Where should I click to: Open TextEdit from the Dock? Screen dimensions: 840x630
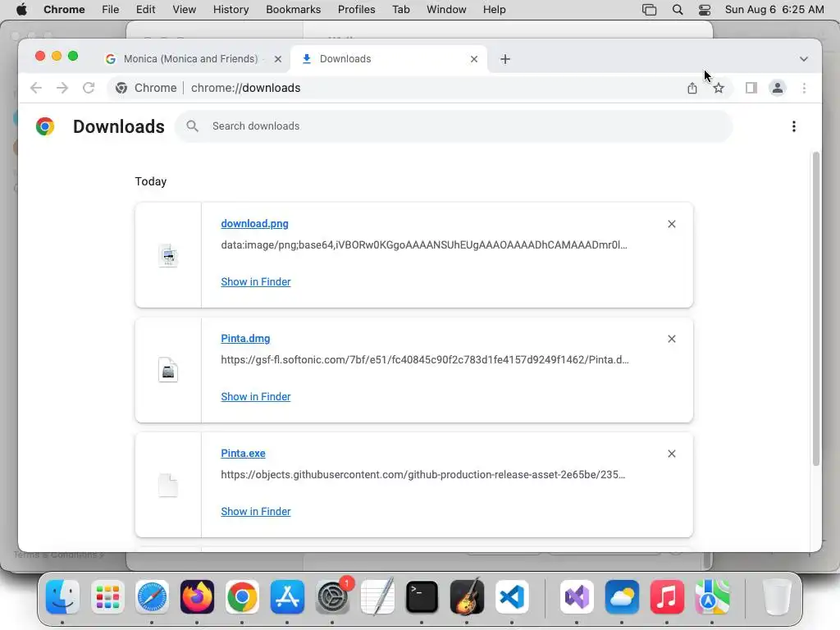(x=377, y=597)
